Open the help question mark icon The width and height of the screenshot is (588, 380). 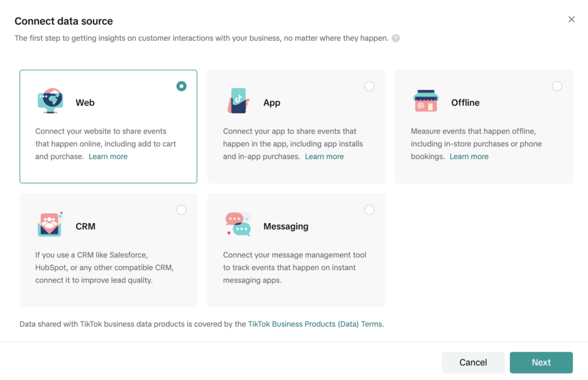pos(396,39)
